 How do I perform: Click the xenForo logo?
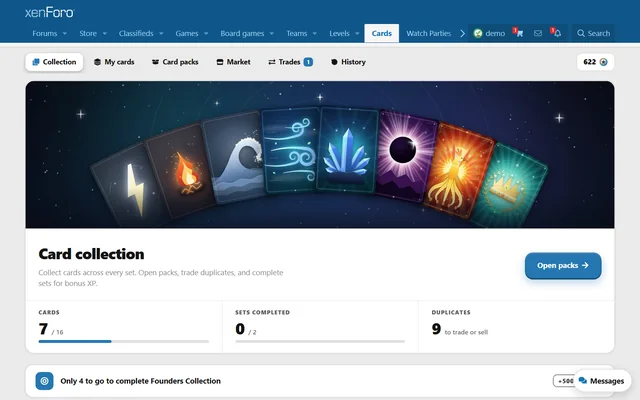[49, 13]
